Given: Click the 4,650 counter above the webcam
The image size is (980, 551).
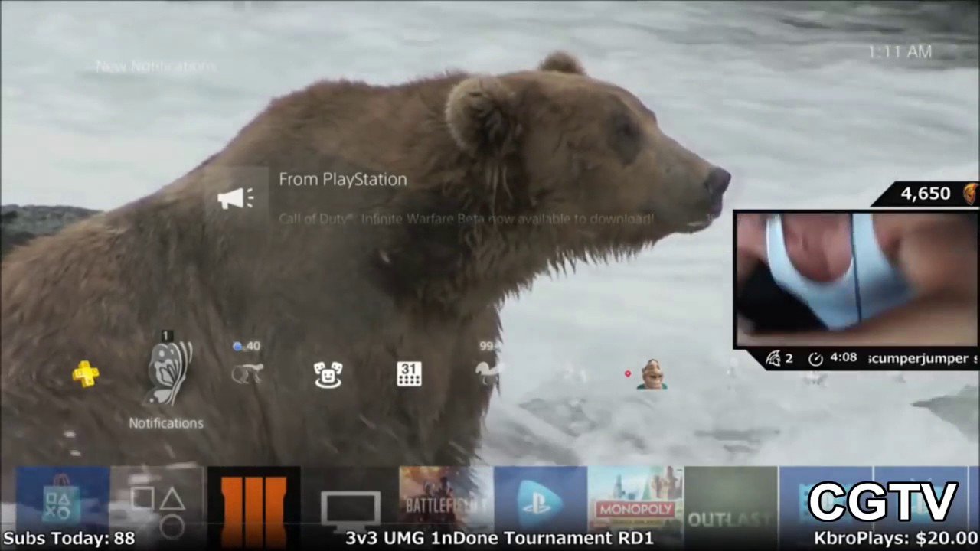Looking at the screenshot, I should pyautogui.click(x=925, y=194).
